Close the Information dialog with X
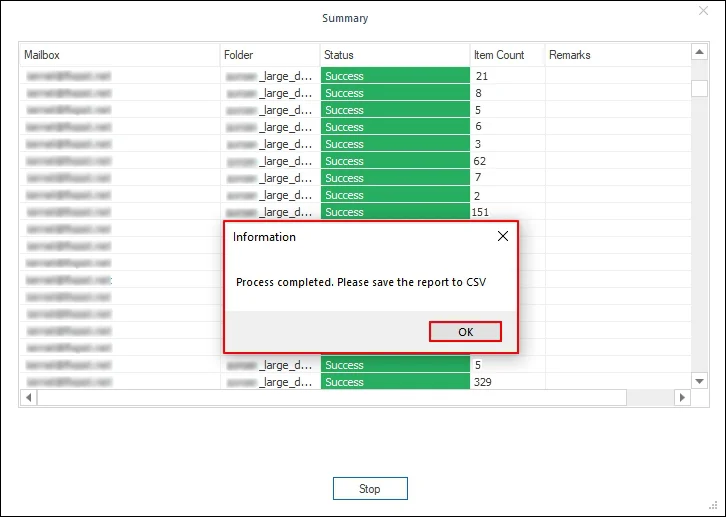 point(502,237)
